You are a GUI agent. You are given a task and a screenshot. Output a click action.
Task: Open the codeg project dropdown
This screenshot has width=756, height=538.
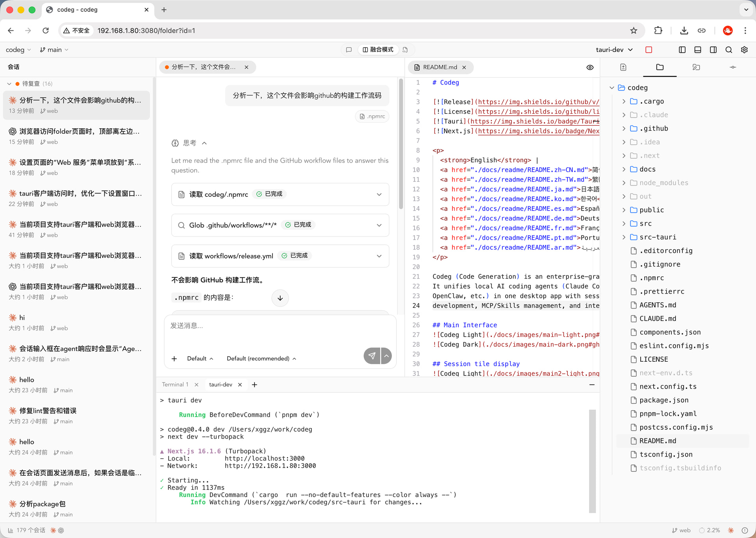18,50
